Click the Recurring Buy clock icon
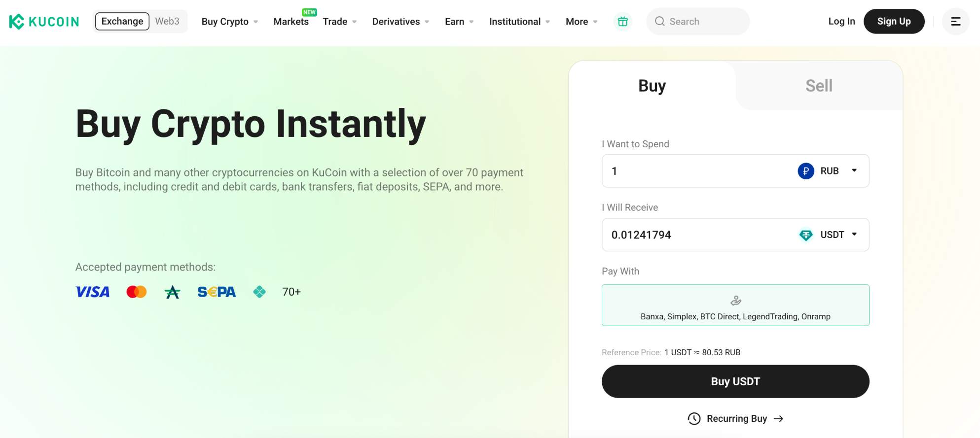 pos(694,418)
